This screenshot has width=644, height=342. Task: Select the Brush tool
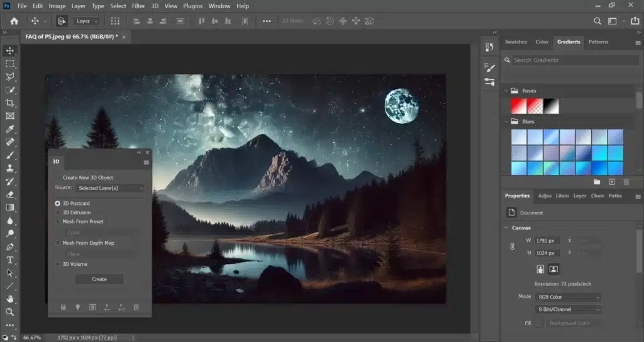click(x=10, y=155)
